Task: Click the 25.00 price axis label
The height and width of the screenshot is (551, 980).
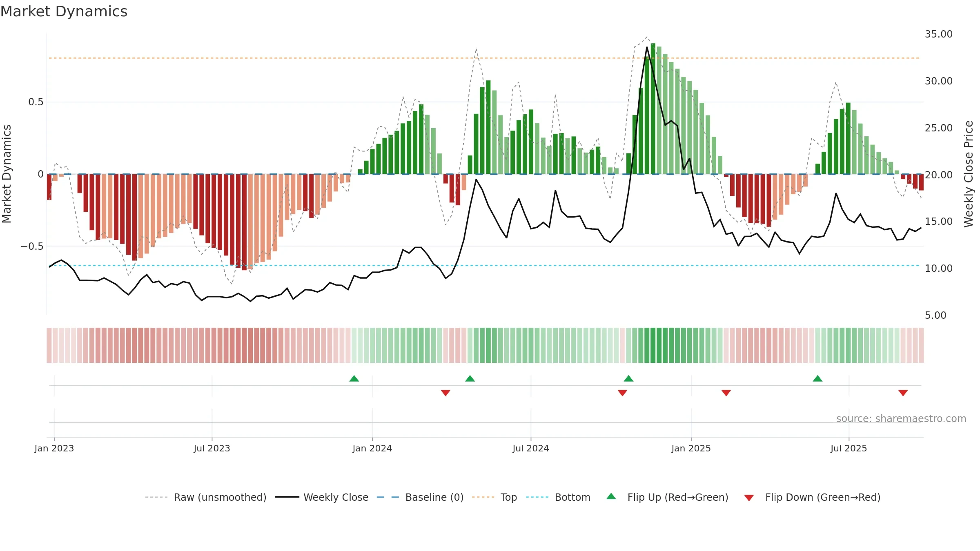Action: click(939, 128)
